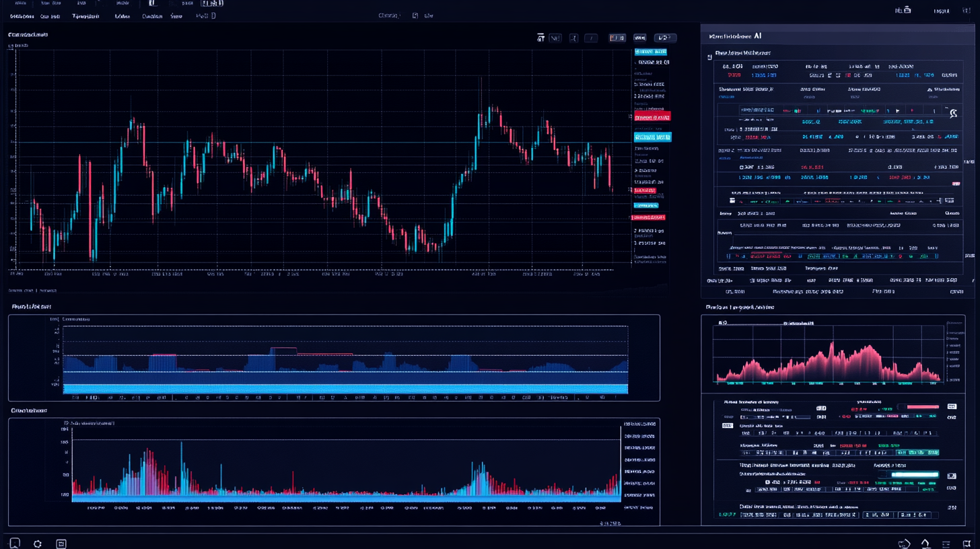Open the chart indicators icon above the chart
Image resolution: width=980 pixels, height=549 pixels.
(x=555, y=38)
